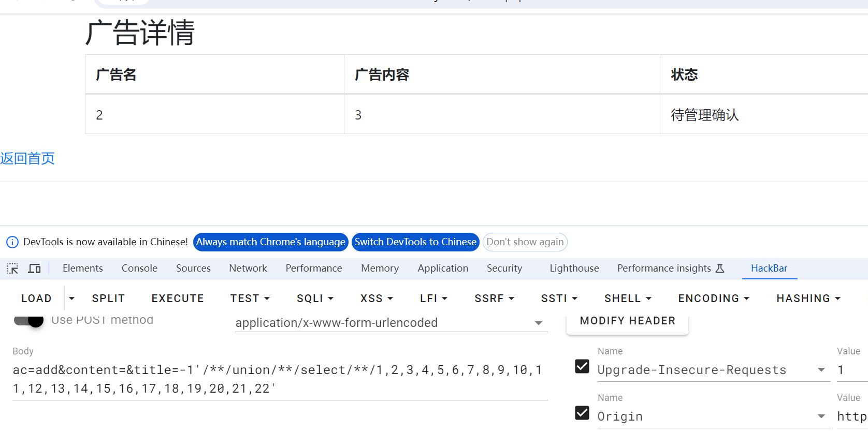The width and height of the screenshot is (868, 433).
Task: Open the content type application/x-www-form-urlencoded dropdown
Action: [x=391, y=323]
